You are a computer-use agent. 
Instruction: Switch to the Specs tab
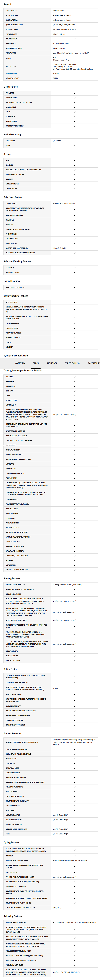[36, 363]
